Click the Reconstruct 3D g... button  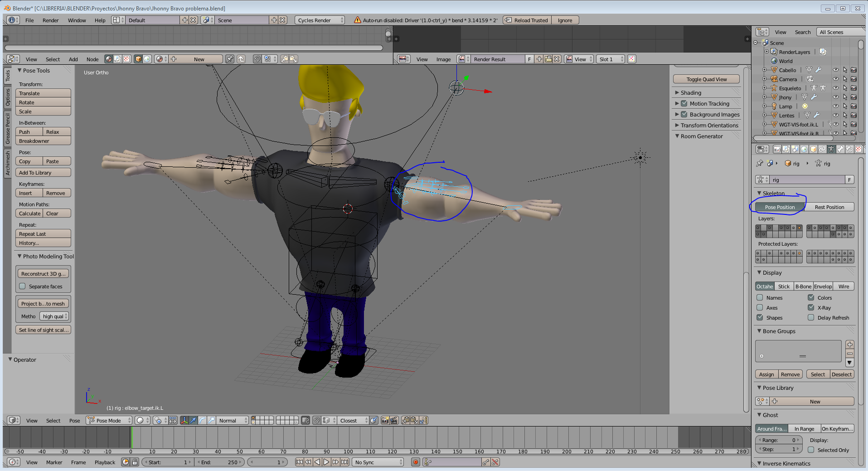43,274
